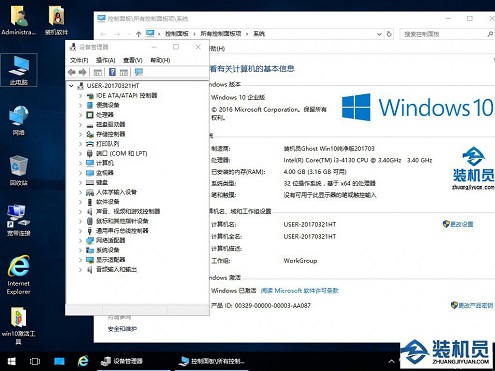495x371 pixels.
Task: Expand the 磁盘驱动器 node
Action: [80, 125]
